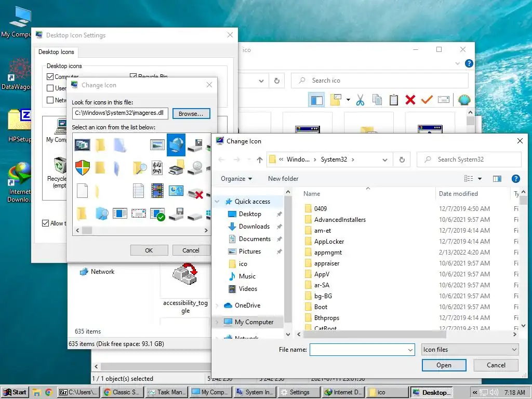532x399 pixels.
Task: Click the Open button in file dialog
Action: coord(444,365)
